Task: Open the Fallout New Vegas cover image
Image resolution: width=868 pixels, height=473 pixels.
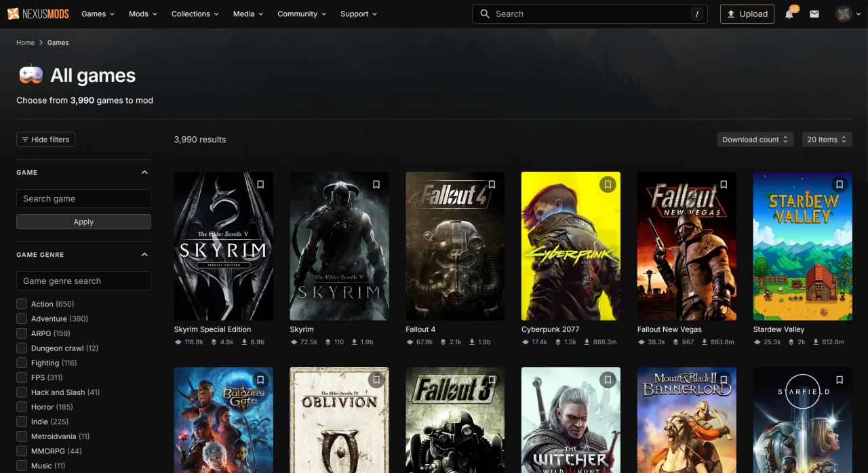Action: [x=687, y=246]
